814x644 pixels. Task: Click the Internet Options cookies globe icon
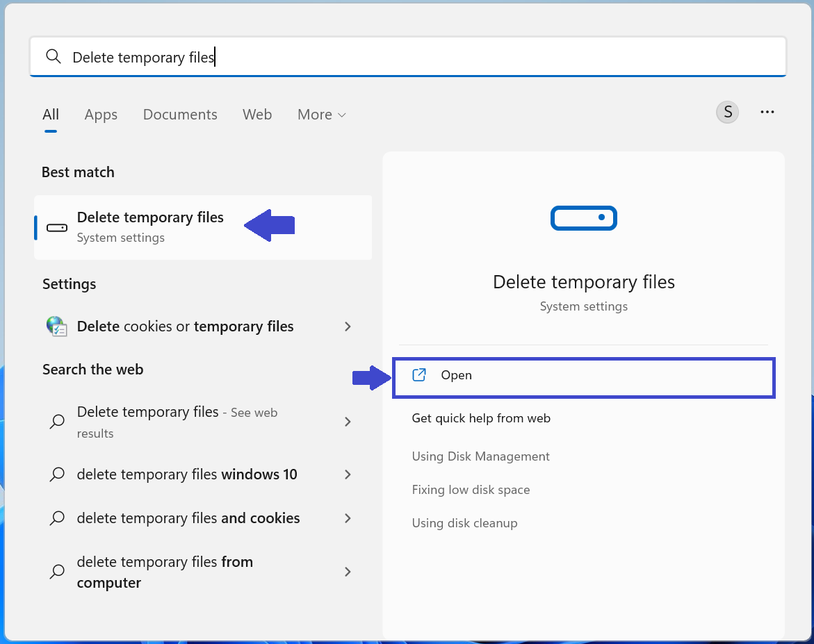tap(56, 327)
